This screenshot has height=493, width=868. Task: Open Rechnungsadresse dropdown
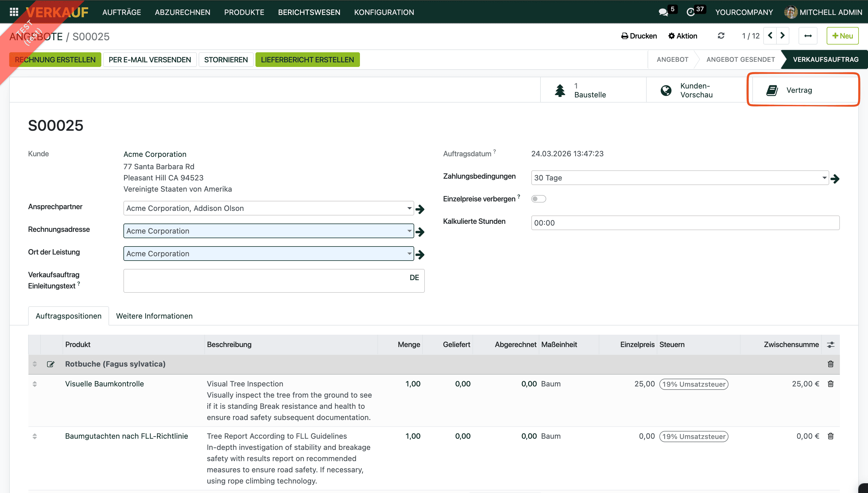(x=409, y=231)
